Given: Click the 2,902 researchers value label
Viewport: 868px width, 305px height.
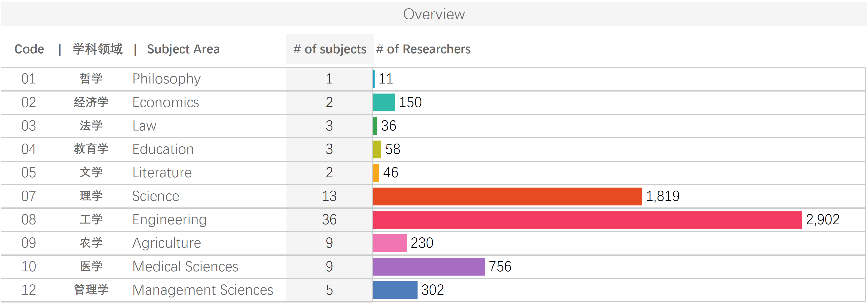Looking at the screenshot, I should 823,220.
